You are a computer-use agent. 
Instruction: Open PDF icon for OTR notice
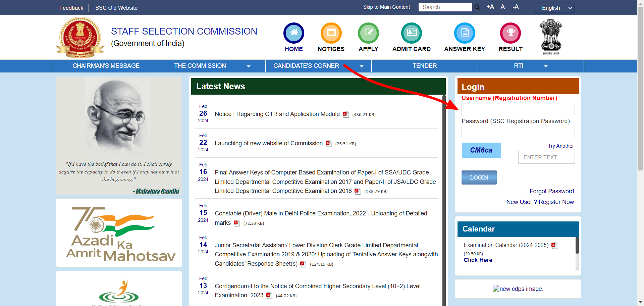(x=345, y=114)
